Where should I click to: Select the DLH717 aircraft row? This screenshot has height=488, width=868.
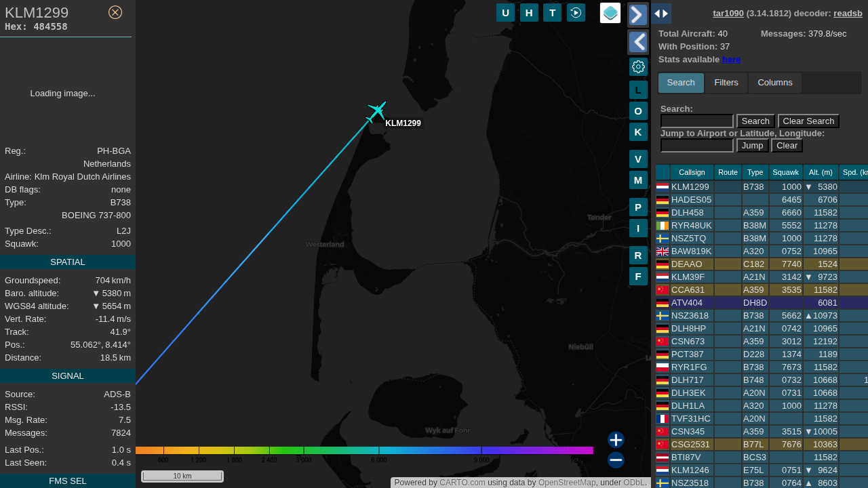[x=762, y=380]
